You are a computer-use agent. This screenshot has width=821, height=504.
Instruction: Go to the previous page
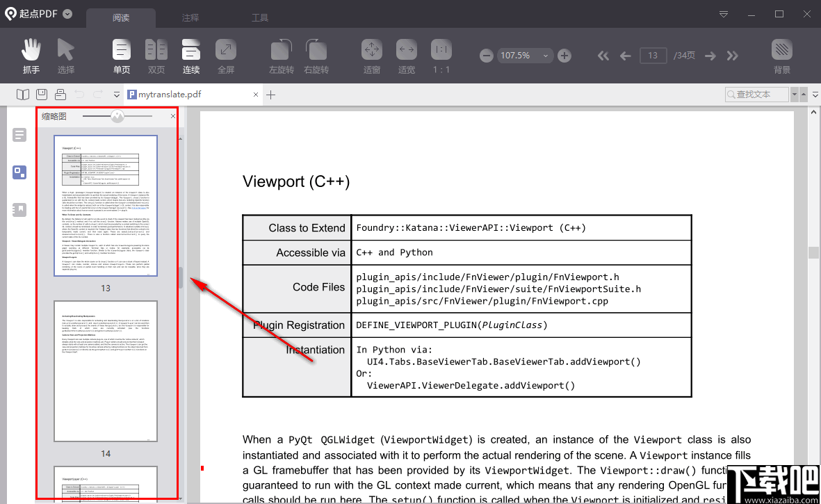pyautogui.click(x=625, y=56)
